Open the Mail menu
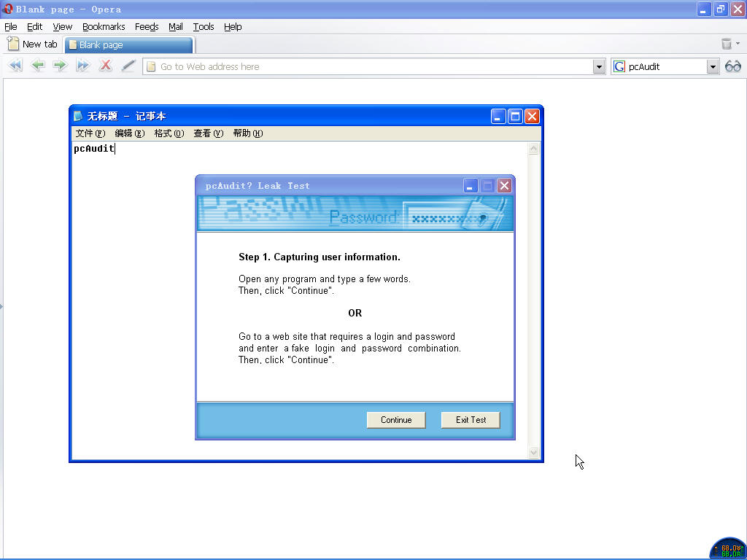The height and width of the screenshot is (560, 747). pyautogui.click(x=176, y=27)
